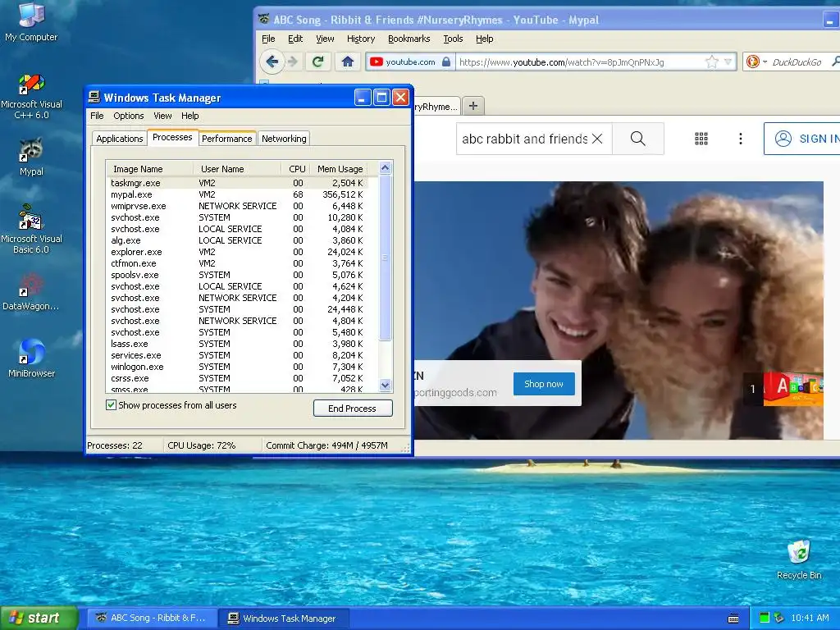Open the Mypal desktop shortcut

(31, 157)
